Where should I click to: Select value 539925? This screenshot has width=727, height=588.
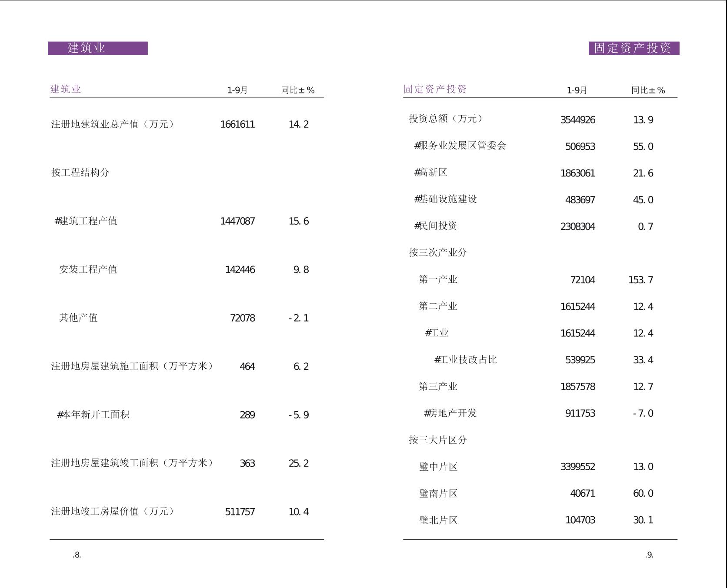[580, 360]
